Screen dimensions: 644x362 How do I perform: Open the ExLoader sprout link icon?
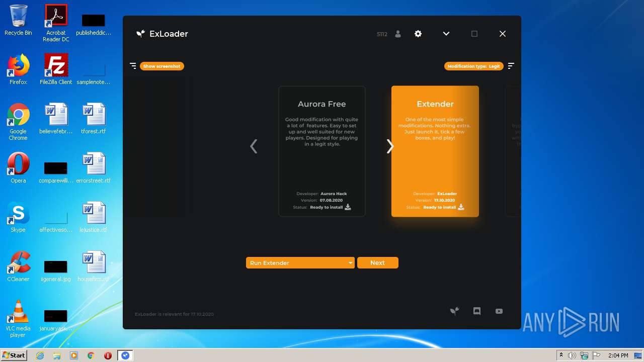point(454,311)
